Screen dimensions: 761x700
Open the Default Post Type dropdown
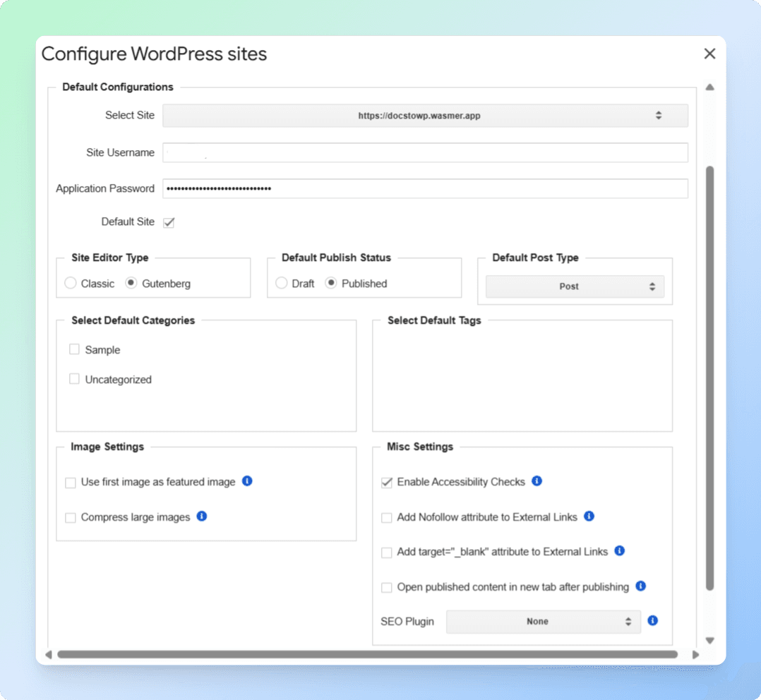click(574, 286)
